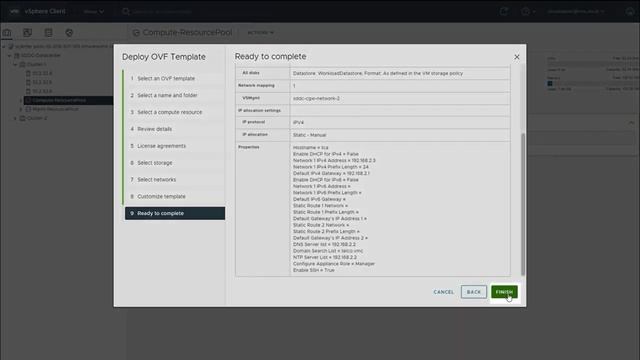The image size is (640, 360).
Task: Click the 'Deploy OVF Template' dialog title
Action: pos(164,57)
